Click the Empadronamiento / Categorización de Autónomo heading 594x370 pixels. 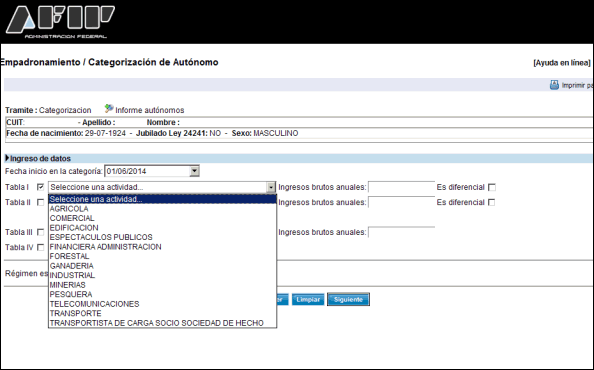coord(109,62)
